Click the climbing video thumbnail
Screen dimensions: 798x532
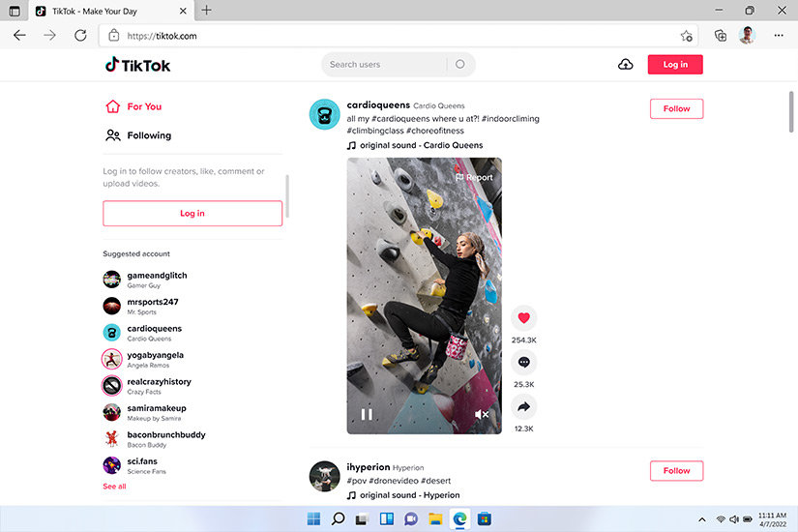click(x=424, y=295)
